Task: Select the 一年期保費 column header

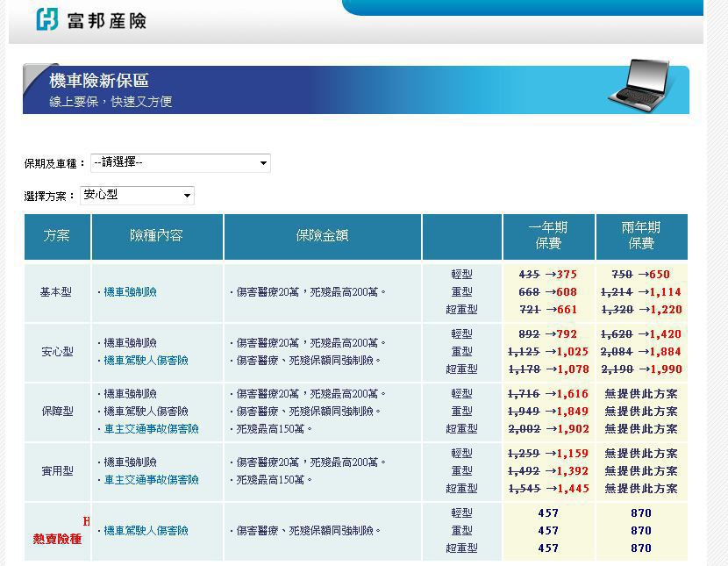Action: point(548,236)
